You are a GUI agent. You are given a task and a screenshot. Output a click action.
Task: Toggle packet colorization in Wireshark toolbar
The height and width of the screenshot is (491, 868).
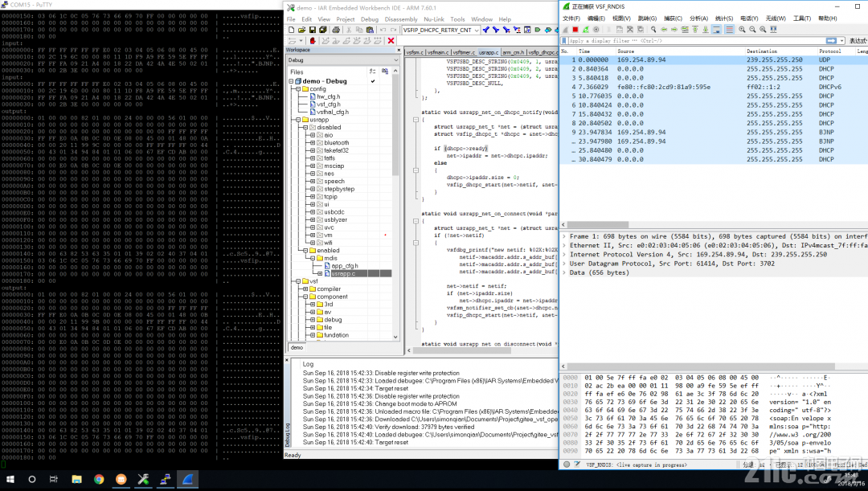[x=729, y=30]
